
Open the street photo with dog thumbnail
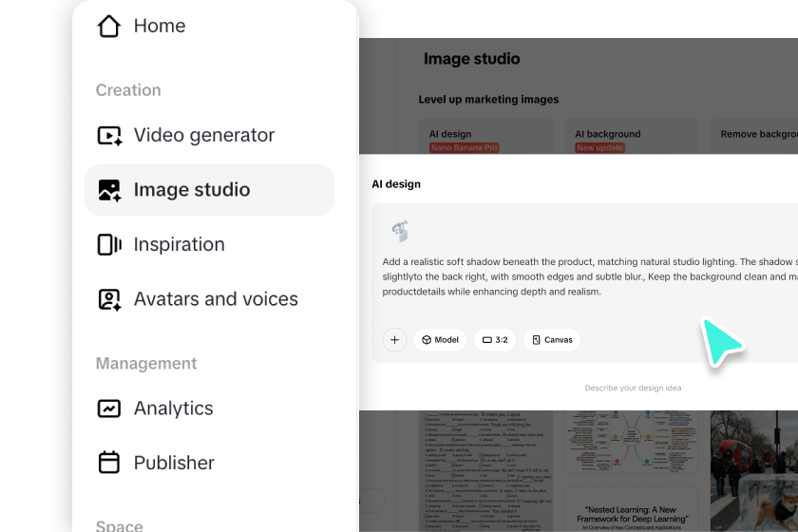[754, 471]
